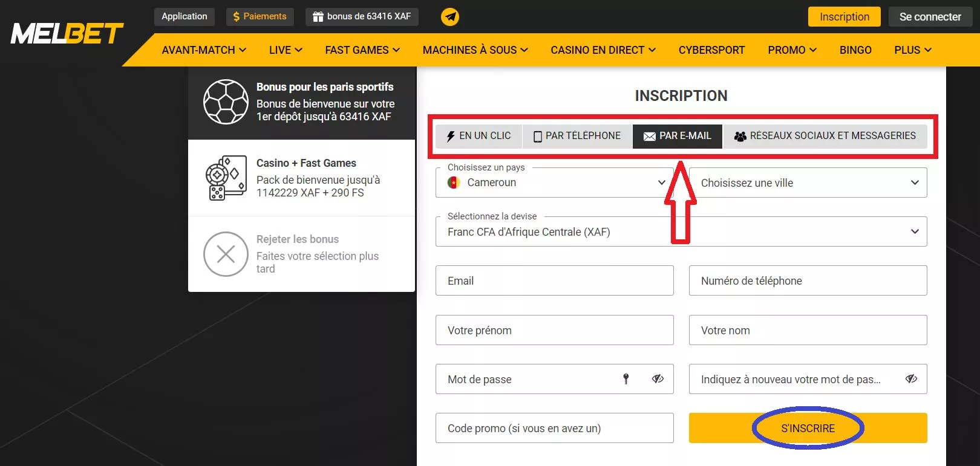Click the Se connecter button

[930, 17]
